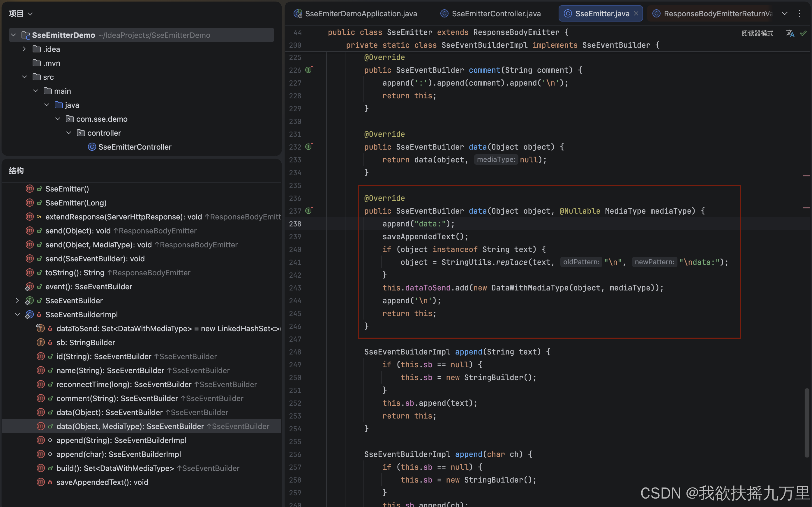
Task: Click the mediaType: inlay hint on line 233
Action: (x=496, y=159)
